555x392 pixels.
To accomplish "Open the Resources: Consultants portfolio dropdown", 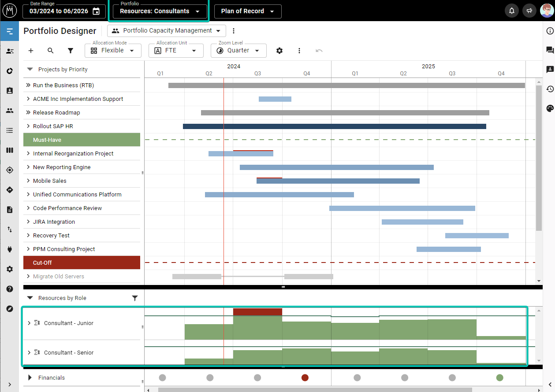I will pos(160,11).
